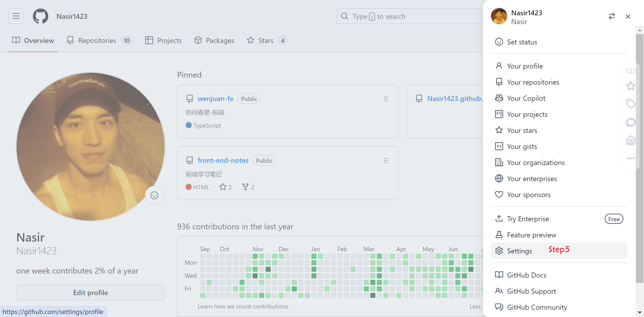The height and width of the screenshot is (317, 644).
Task: Click the Set status smiley icon
Action: click(499, 42)
